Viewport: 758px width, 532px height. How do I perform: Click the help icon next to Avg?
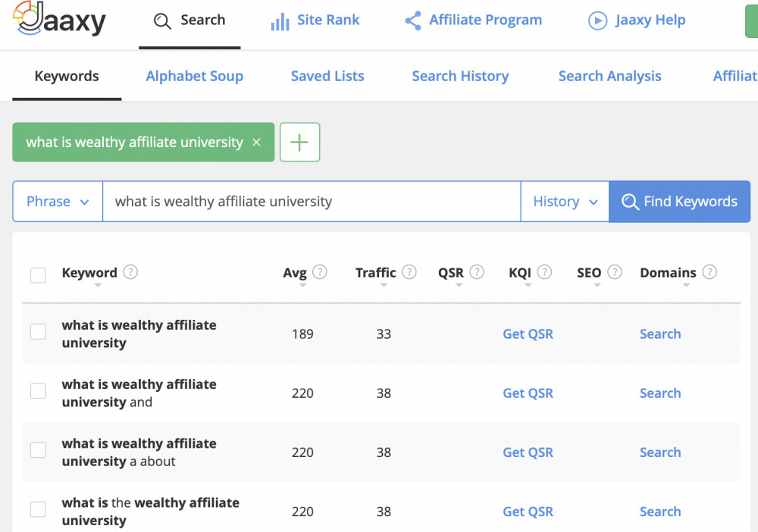coord(320,272)
